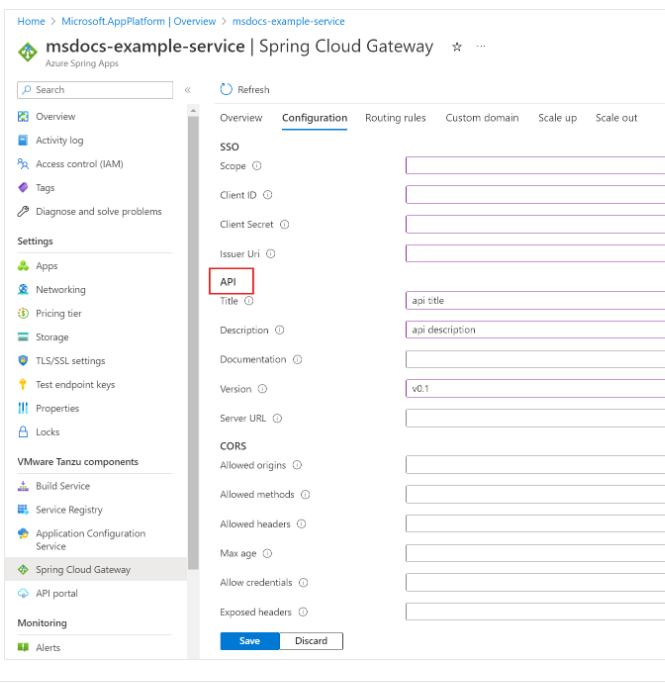Click into the Allowed headers field
The width and height of the screenshot is (665, 683).
(x=535, y=524)
